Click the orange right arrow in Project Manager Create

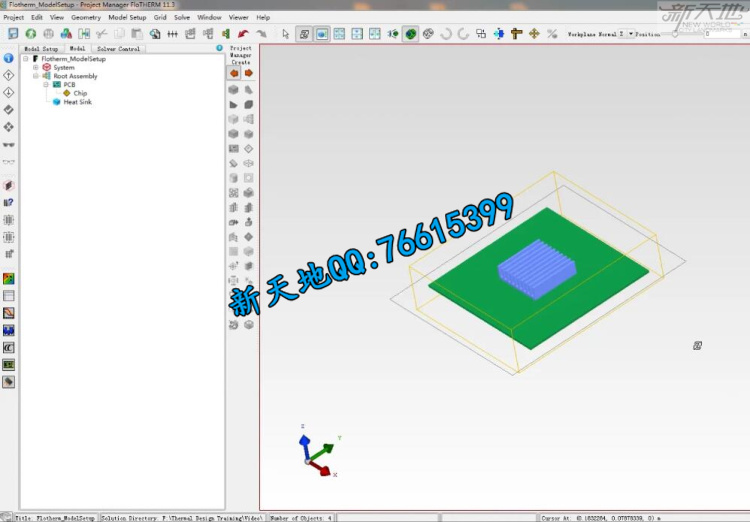tap(248, 73)
